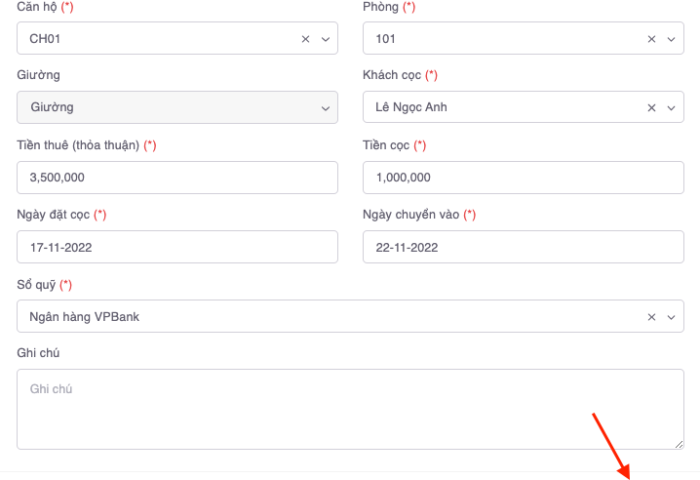Open the Sổ quỹ dropdown chevron
The height and width of the screenshot is (480, 700).
(670, 317)
